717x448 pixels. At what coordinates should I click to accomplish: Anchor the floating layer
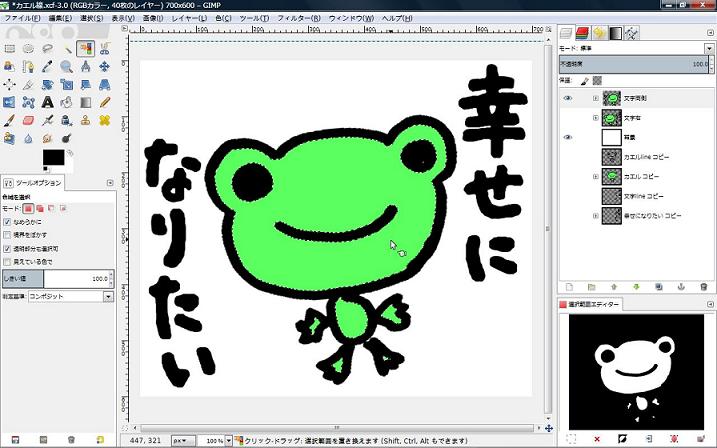click(681, 287)
